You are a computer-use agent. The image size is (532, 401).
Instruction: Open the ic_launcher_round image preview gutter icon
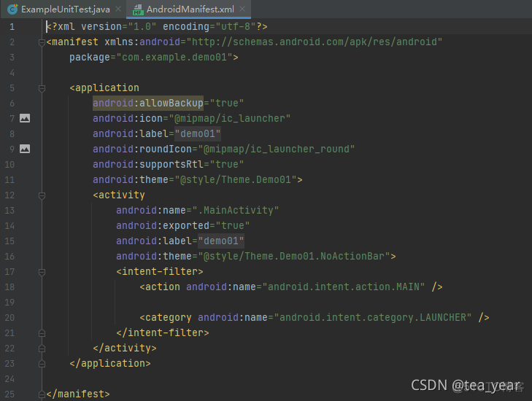click(x=25, y=149)
